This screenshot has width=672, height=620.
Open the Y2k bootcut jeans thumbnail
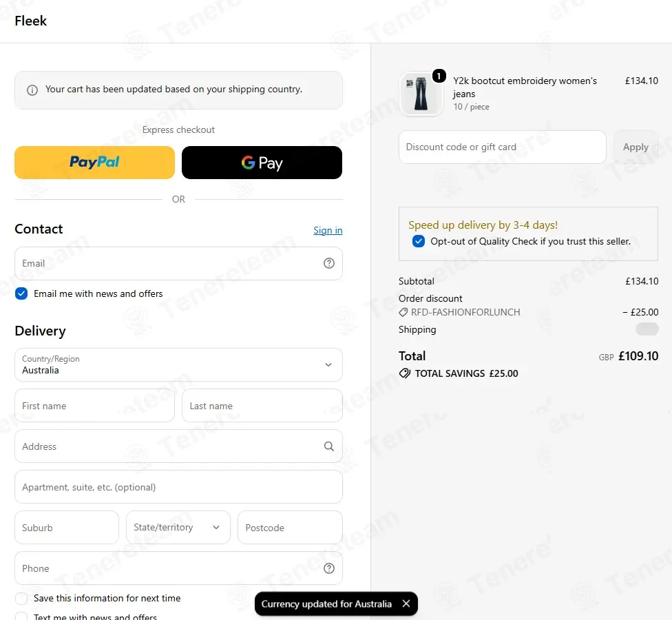point(421,94)
